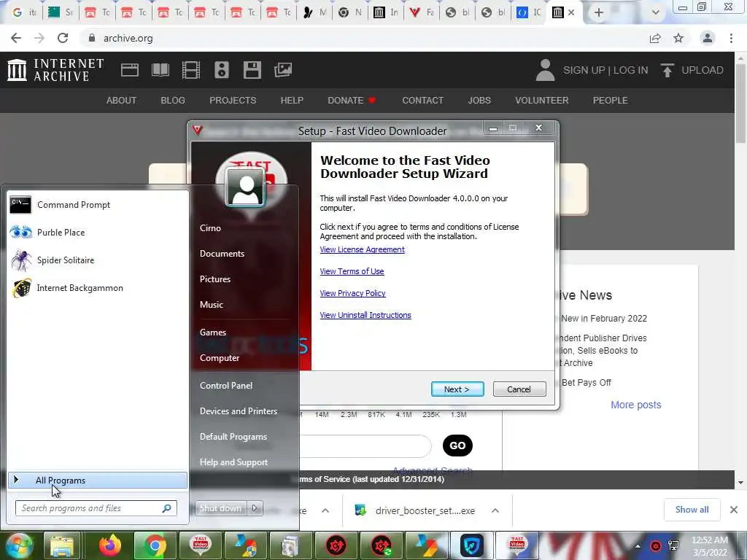
Task: Open the VOLUNTEER link in Archive navigation
Action: coord(542,101)
